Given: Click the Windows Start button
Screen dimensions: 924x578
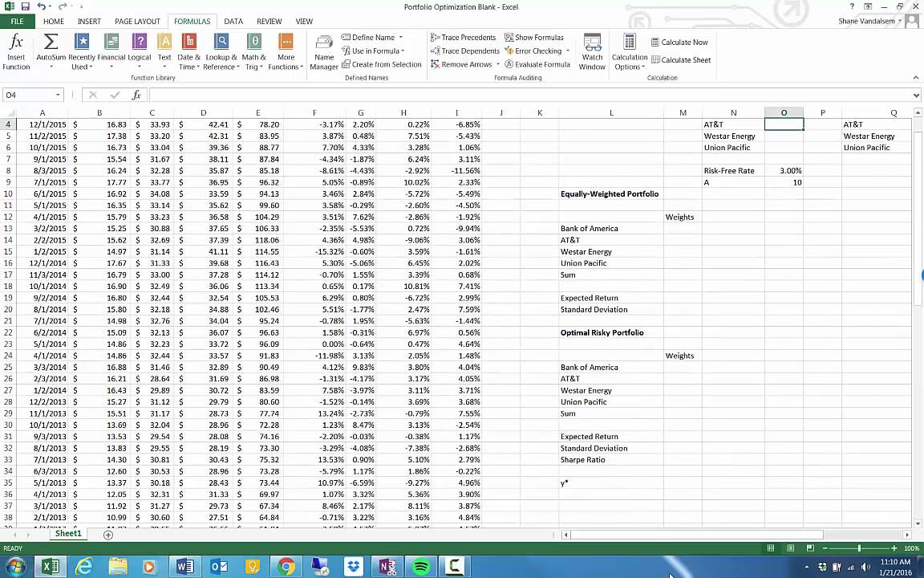Looking at the screenshot, I should (x=15, y=566).
